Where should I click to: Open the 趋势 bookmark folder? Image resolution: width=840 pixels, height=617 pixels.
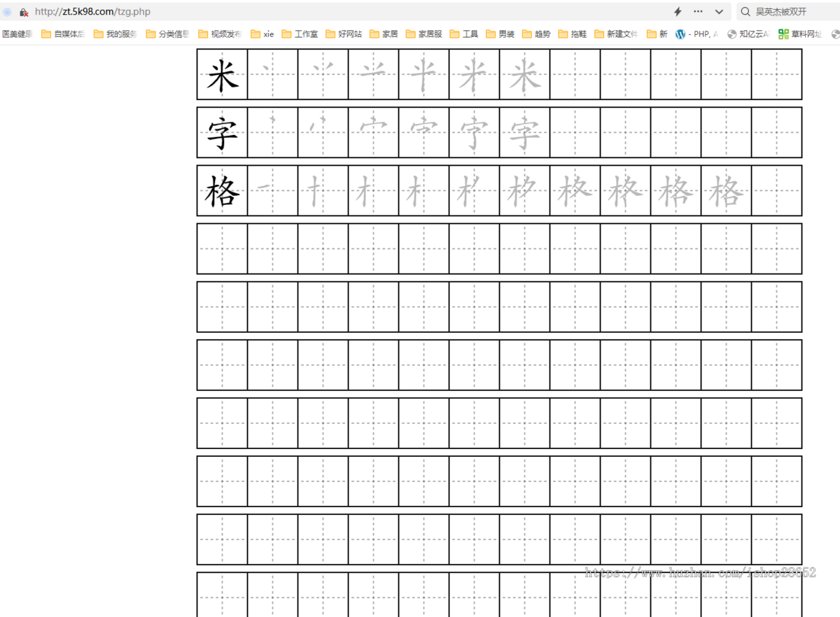pos(536,34)
